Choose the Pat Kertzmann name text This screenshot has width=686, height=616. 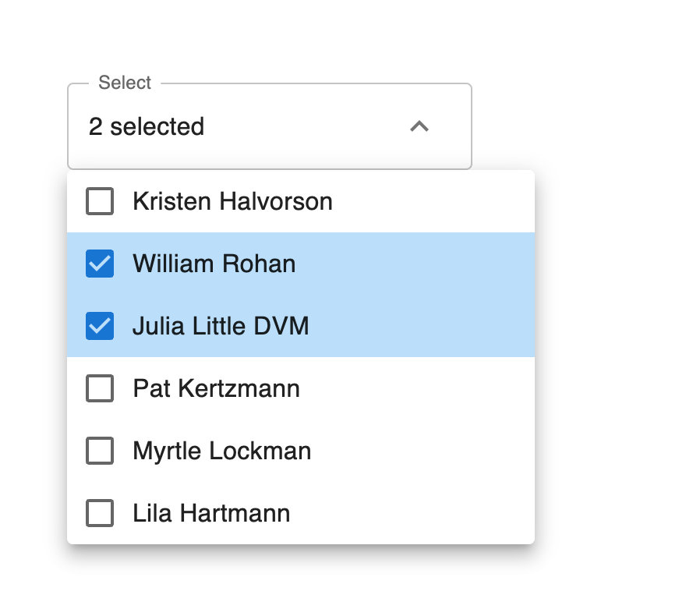coord(216,388)
